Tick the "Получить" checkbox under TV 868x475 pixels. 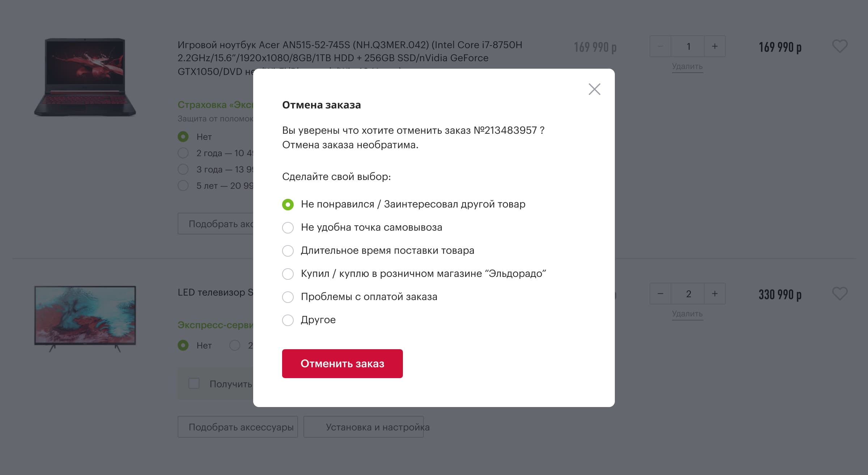(194, 384)
